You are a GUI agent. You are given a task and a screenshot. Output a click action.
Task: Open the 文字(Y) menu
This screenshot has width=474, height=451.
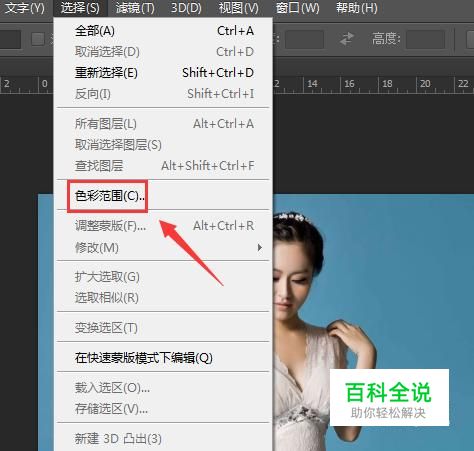tap(24, 7)
